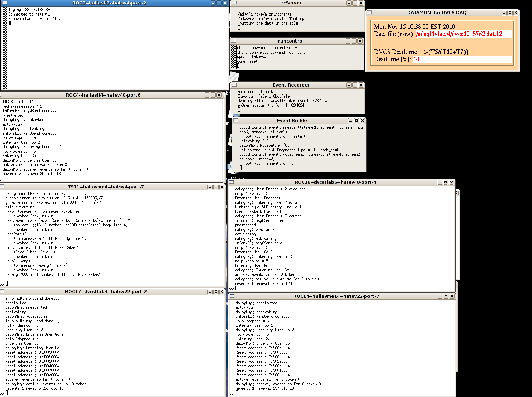Minimize the runcontrol window

[348, 41]
